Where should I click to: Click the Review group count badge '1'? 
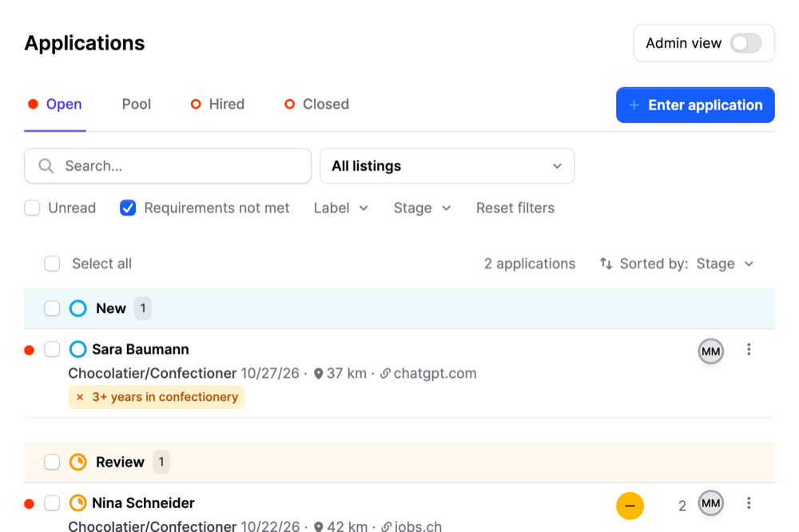pyautogui.click(x=161, y=463)
